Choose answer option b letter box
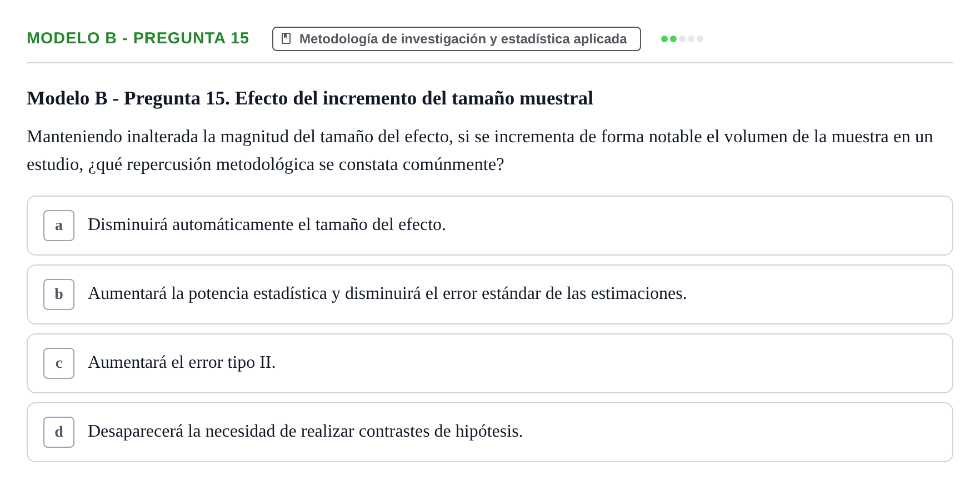 pyautogui.click(x=59, y=294)
